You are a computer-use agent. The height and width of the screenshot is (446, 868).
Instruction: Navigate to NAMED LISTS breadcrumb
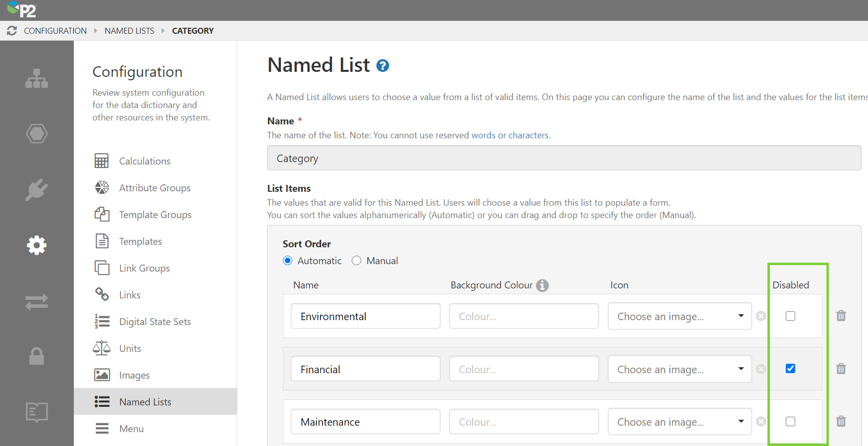click(x=129, y=31)
